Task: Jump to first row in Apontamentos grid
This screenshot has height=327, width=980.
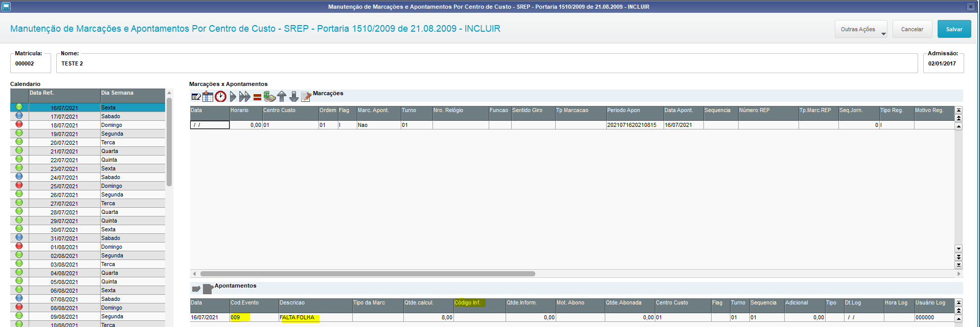Action: click(x=959, y=302)
